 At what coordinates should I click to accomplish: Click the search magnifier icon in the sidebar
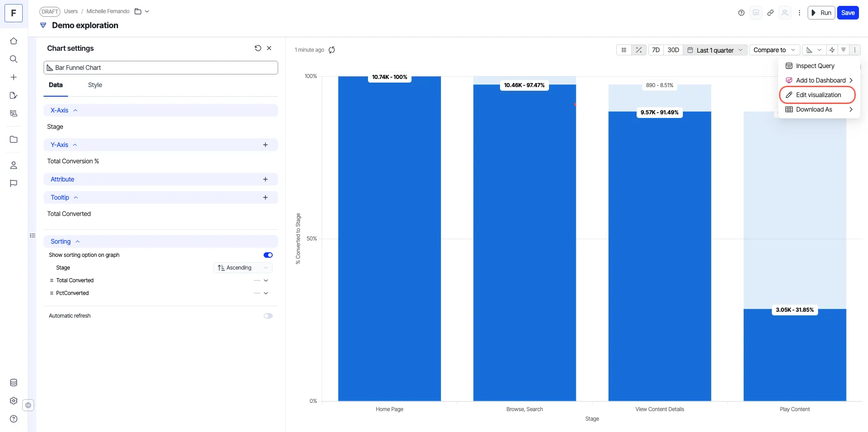click(14, 59)
